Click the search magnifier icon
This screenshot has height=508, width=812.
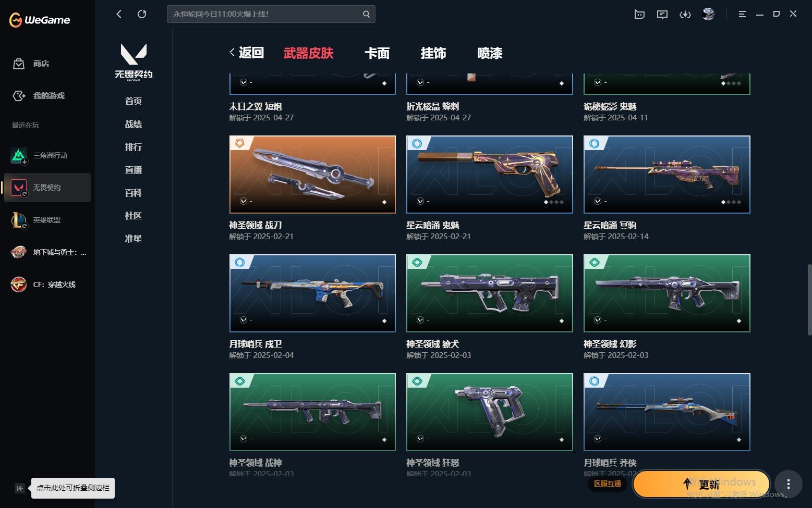pyautogui.click(x=366, y=14)
